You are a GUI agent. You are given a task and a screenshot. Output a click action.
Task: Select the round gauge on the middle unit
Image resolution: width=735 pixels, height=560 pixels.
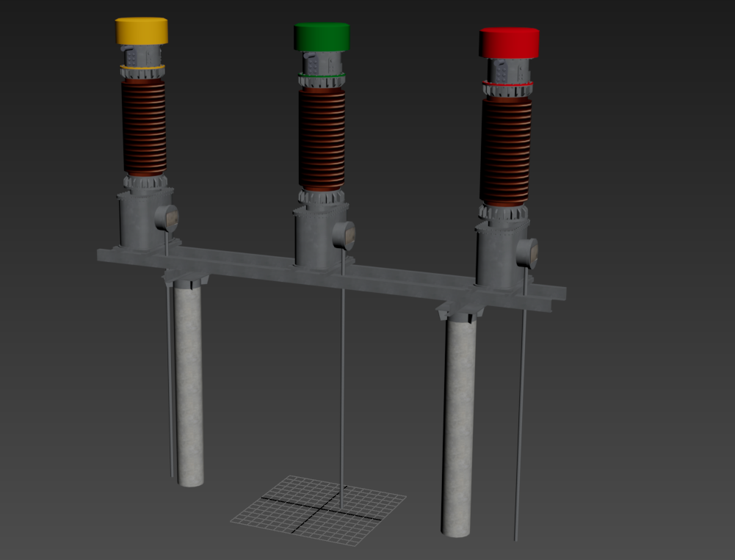[344, 236]
